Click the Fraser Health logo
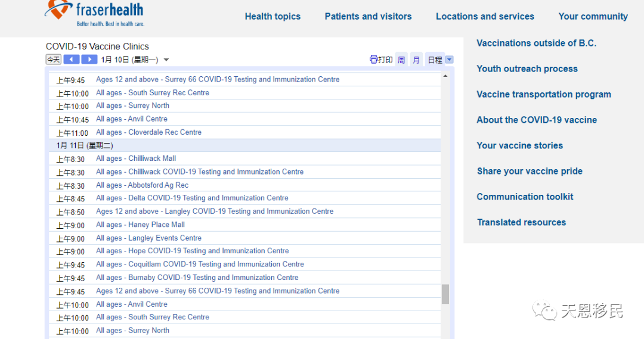The width and height of the screenshot is (644, 339). pos(94,14)
